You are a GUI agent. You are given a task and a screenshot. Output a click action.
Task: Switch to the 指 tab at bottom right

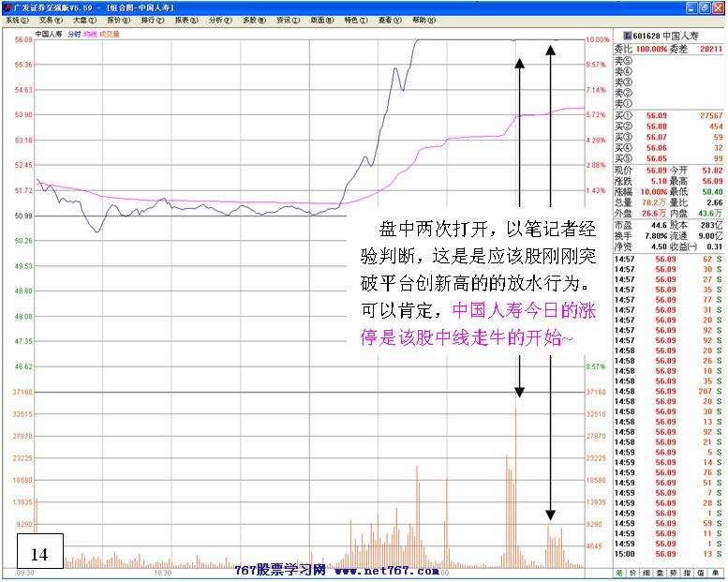pyautogui.click(x=688, y=574)
